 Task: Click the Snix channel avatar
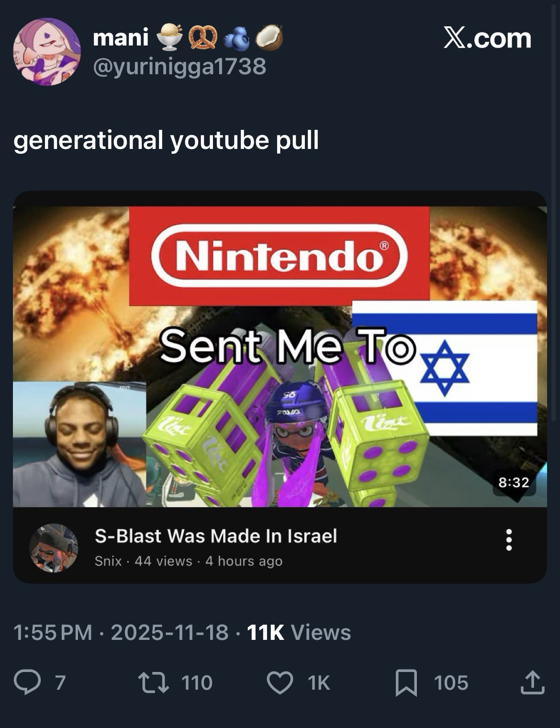click(54, 547)
